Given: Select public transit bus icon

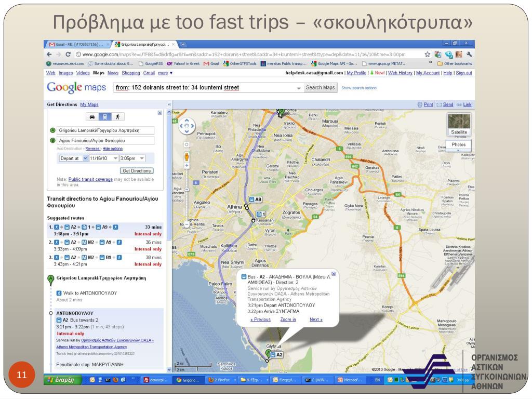Looking at the screenshot, I should pyautogui.click(x=105, y=117).
